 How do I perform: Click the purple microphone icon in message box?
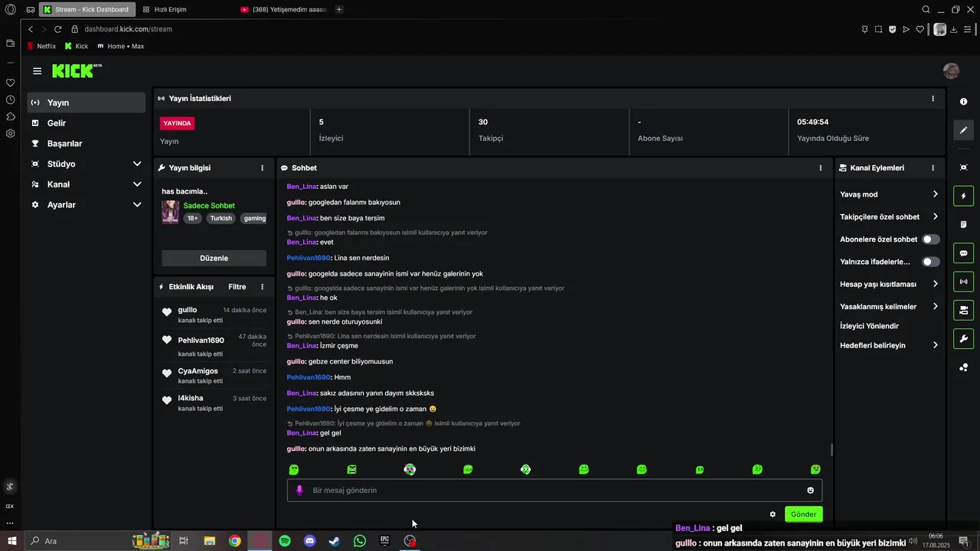pos(299,491)
